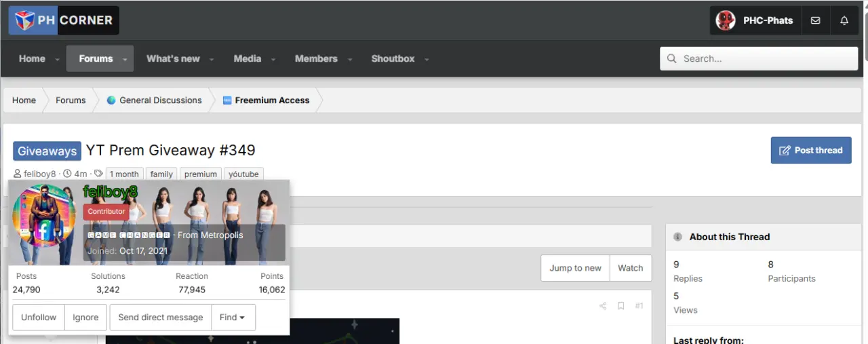Expand the Shoutbox menu arrow
This screenshot has height=344, width=868.
tap(427, 60)
